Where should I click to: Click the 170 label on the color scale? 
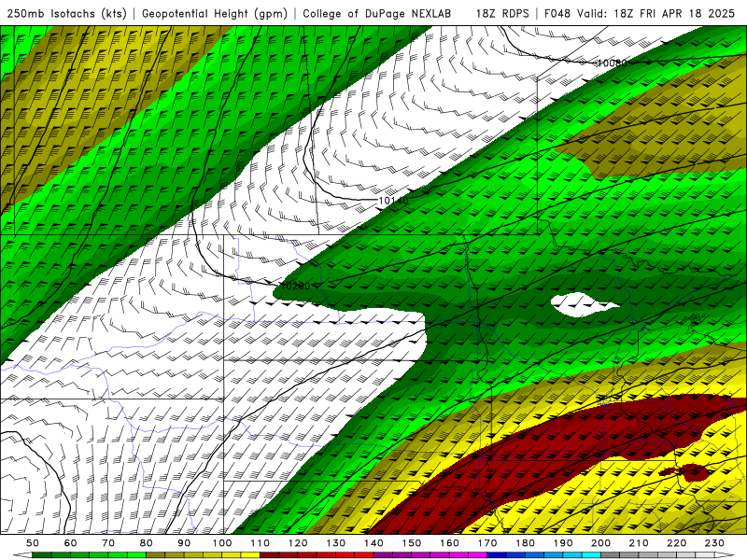[487, 543]
